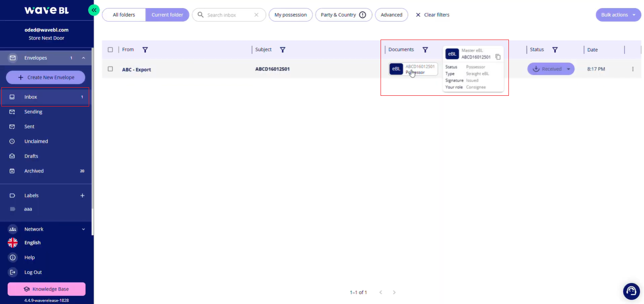Open the support chat headset icon
The height and width of the screenshot is (304, 644).
pyautogui.click(x=631, y=291)
